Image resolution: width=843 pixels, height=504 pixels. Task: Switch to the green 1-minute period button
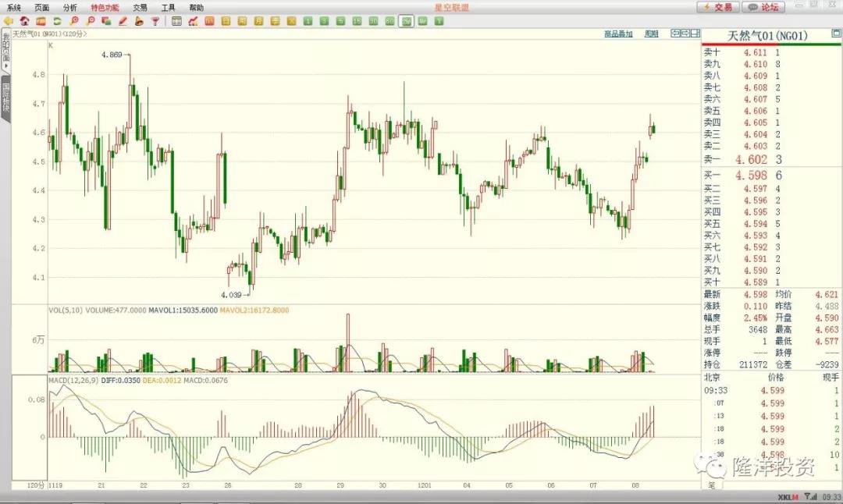(308, 21)
